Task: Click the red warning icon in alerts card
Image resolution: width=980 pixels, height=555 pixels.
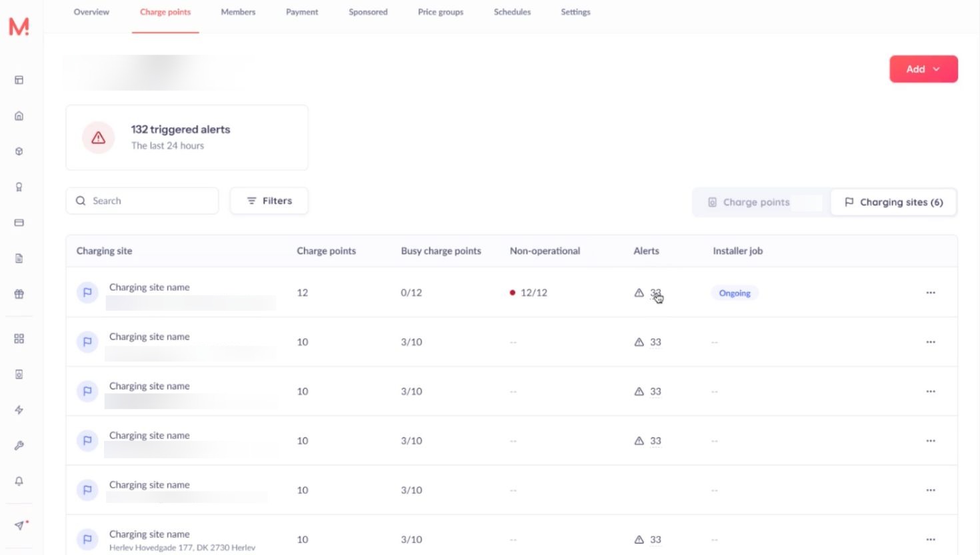Action: pyautogui.click(x=98, y=137)
